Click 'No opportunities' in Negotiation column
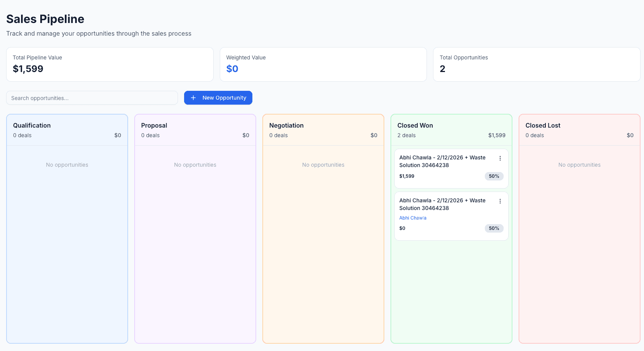 click(x=323, y=165)
